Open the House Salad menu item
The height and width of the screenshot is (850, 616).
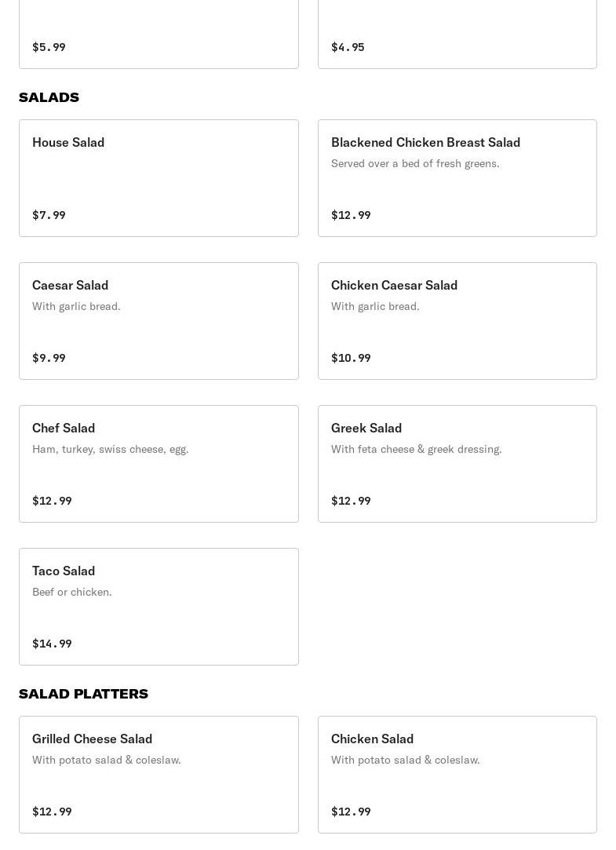coord(159,178)
